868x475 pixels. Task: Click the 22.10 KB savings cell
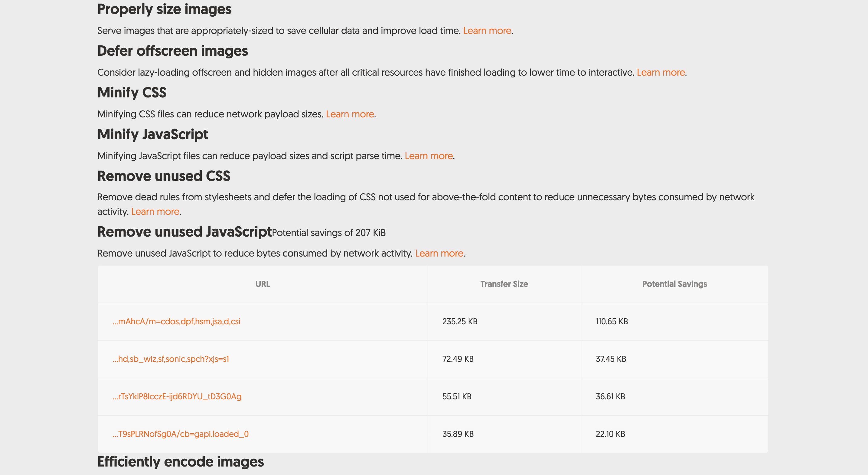(x=610, y=434)
